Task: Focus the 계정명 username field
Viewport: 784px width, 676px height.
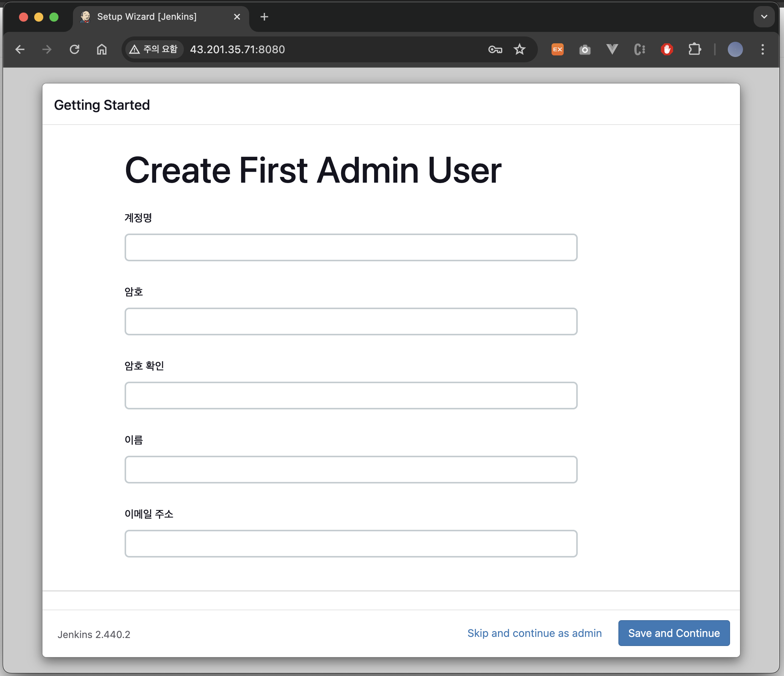Action: pyautogui.click(x=351, y=247)
